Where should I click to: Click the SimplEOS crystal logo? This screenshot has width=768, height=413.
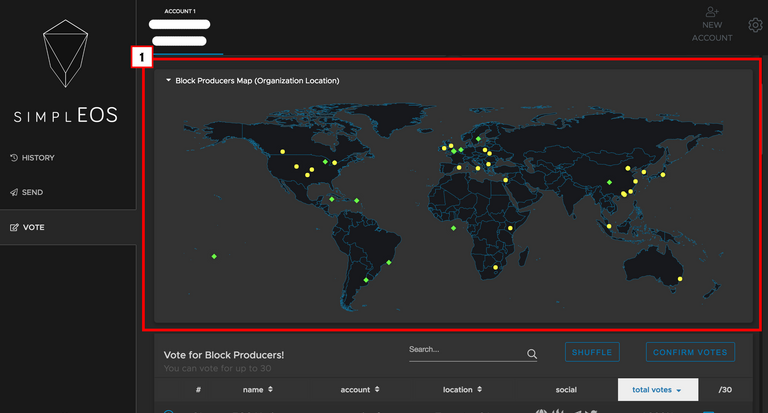[66, 53]
